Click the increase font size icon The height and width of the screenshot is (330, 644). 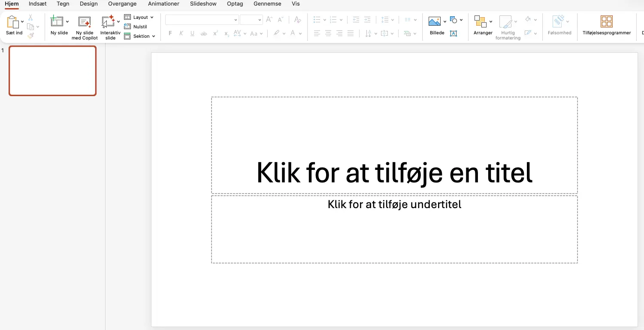269,20
